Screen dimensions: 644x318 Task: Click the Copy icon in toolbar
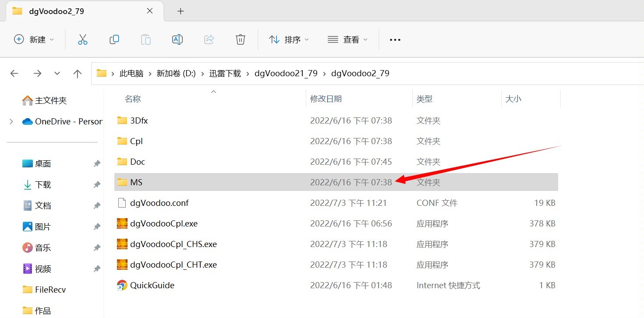tap(114, 39)
